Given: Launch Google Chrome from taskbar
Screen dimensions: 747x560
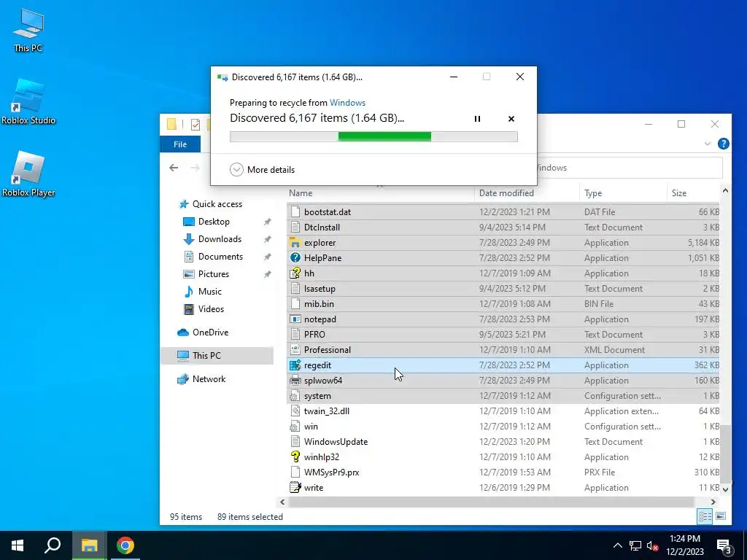Looking at the screenshot, I should (125, 545).
